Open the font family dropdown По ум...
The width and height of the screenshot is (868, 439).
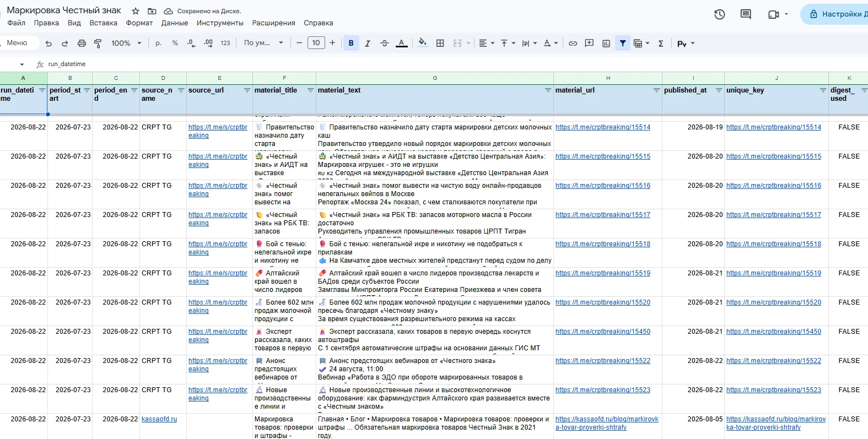coord(263,43)
